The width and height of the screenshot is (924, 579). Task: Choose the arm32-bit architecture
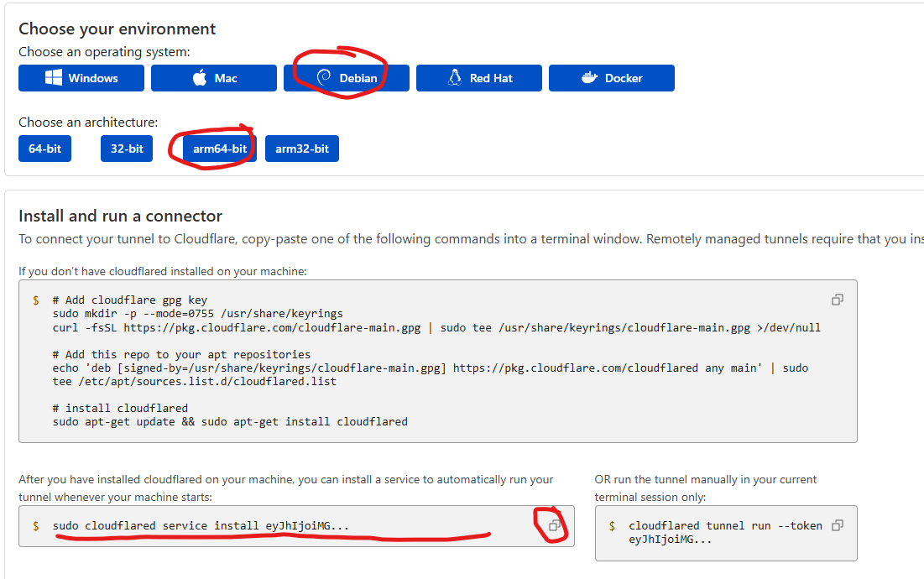coord(302,149)
